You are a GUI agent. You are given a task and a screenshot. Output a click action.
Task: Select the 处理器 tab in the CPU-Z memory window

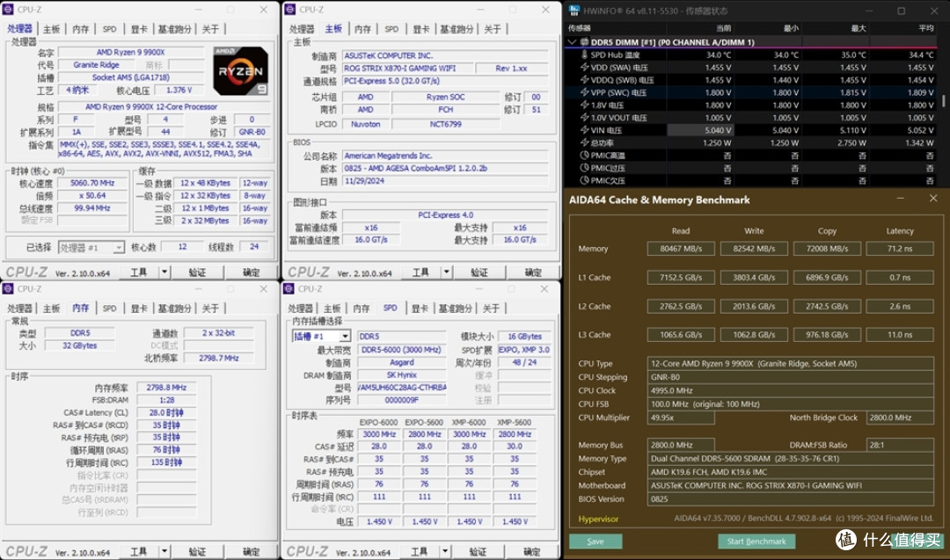click(19, 309)
